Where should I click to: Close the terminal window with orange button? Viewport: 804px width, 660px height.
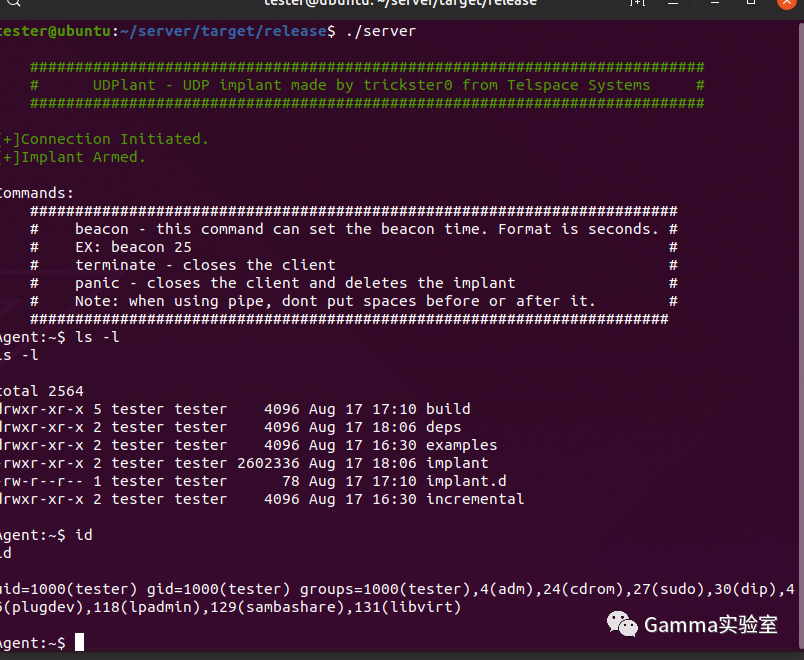(788, 3)
